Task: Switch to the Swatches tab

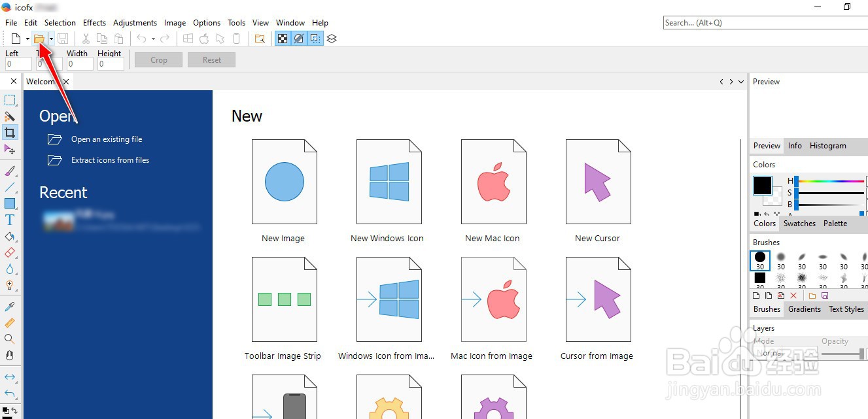Action: pyautogui.click(x=799, y=224)
